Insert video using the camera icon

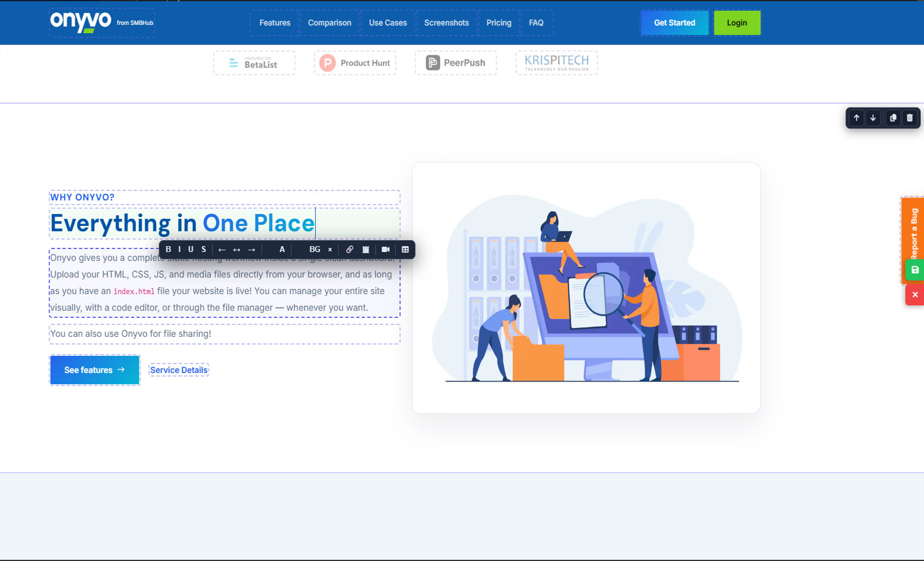pos(386,250)
